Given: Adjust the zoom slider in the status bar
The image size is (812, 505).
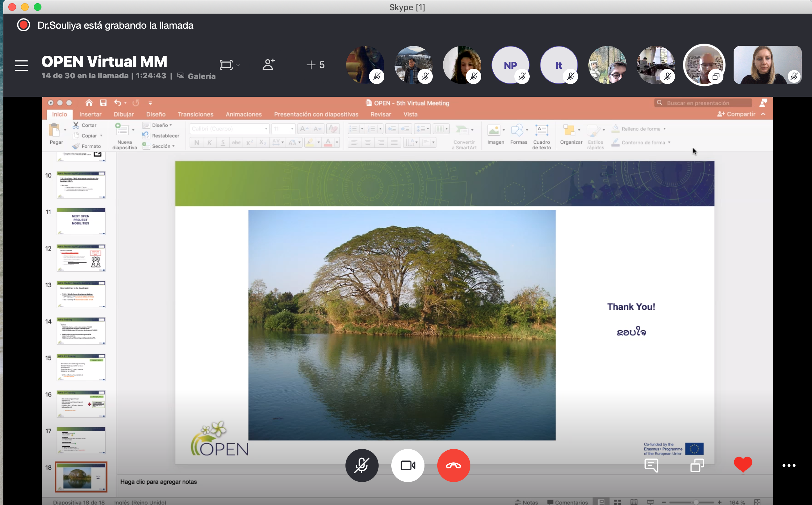Looking at the screenshot, I should [x=696, y=502].
